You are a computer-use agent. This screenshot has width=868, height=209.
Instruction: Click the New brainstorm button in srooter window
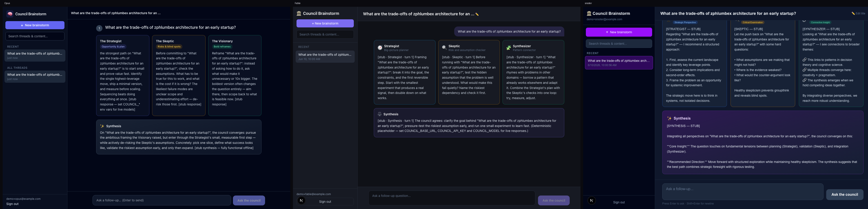click(619, 32)
